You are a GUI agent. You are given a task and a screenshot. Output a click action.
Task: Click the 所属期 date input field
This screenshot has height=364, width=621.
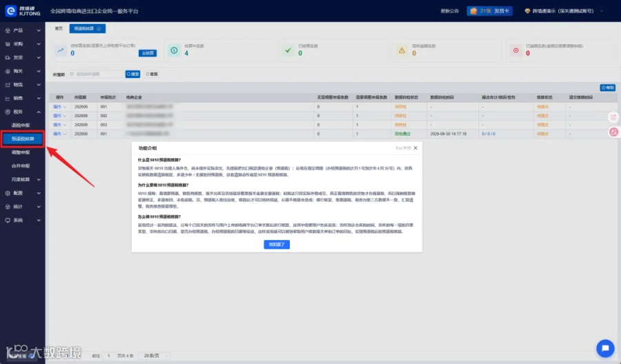[96, 74]
